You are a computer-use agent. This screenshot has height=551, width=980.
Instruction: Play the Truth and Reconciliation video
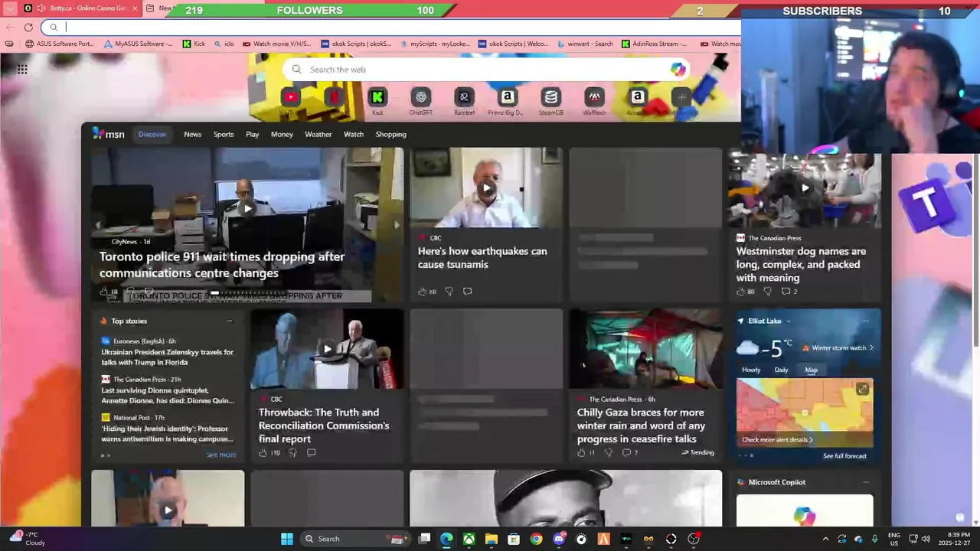(x=327, y=349)
